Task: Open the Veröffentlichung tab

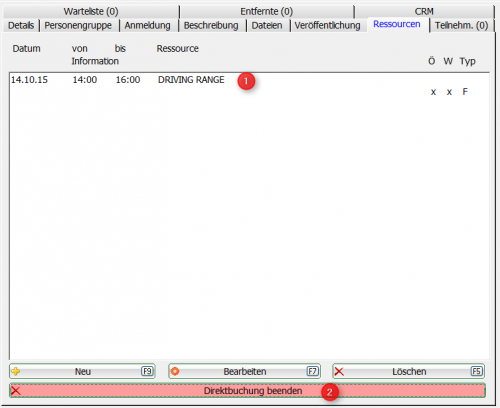Action: [327, 25]
